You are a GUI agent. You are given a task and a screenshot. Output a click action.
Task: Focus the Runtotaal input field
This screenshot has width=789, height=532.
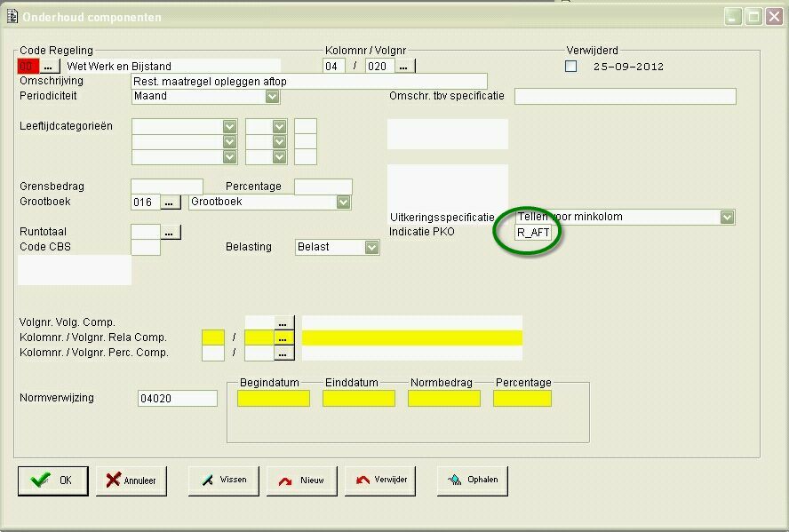click(x=146, y=233)
